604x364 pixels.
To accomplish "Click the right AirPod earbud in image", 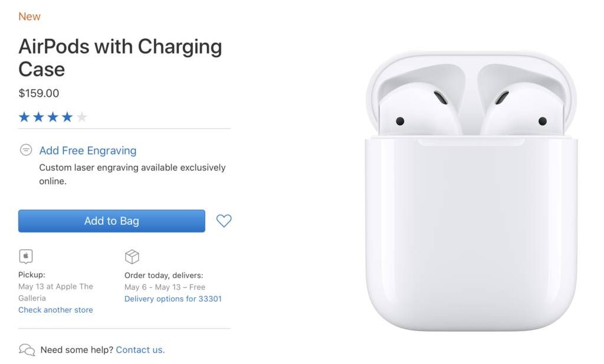I will pyautogui.click(x=522, y=110).
